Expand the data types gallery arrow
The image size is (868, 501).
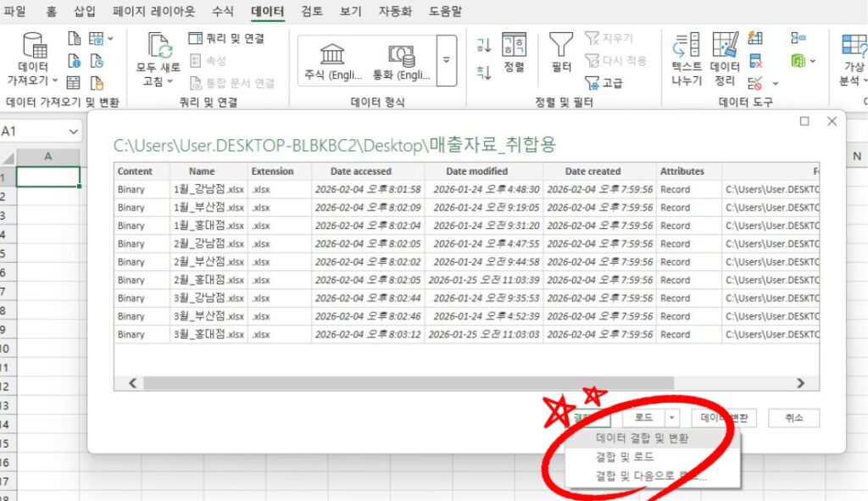447,61
